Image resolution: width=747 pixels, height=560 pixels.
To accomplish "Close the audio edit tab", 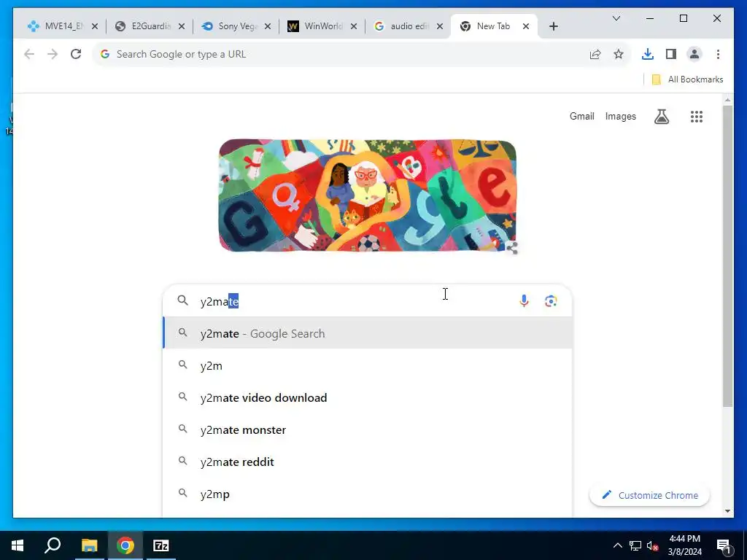I will [440, 26].
